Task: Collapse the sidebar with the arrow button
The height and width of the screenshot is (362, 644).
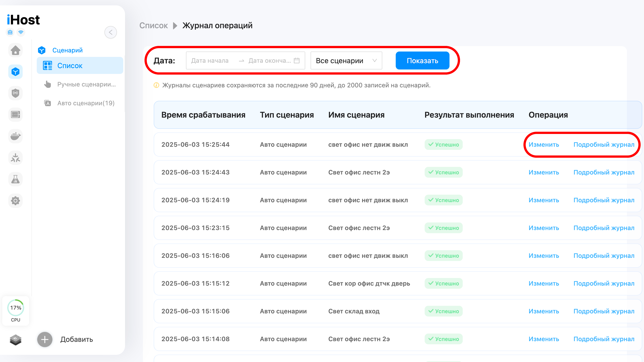Action: [110, 32]
